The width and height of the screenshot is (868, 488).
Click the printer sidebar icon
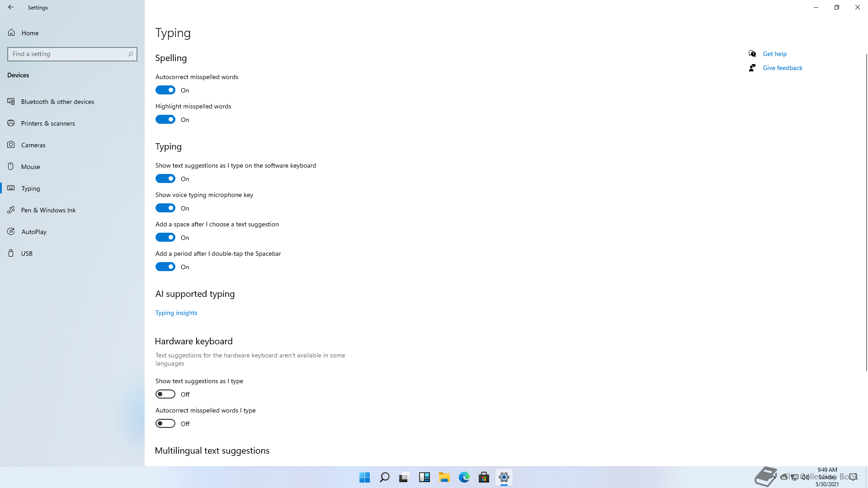coord(11,123)
